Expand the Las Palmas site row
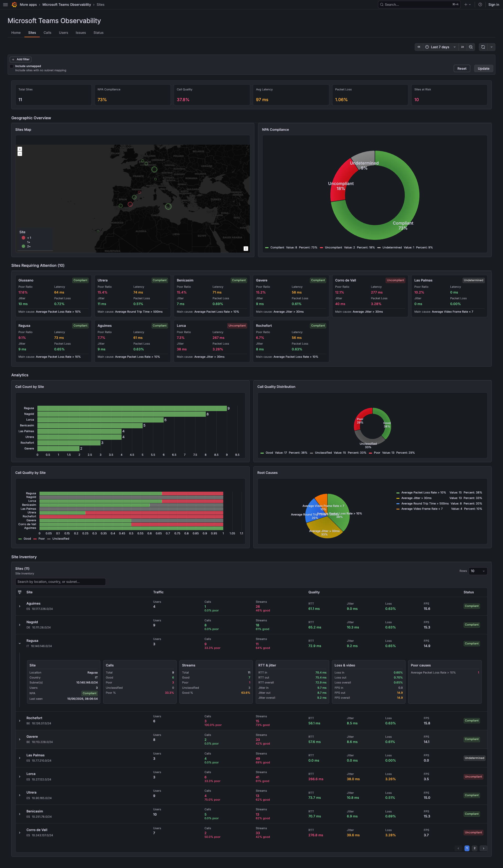Image resolution: width=503 pixels, height=868 pixels. pyautogui.click(x=20, y=758)
